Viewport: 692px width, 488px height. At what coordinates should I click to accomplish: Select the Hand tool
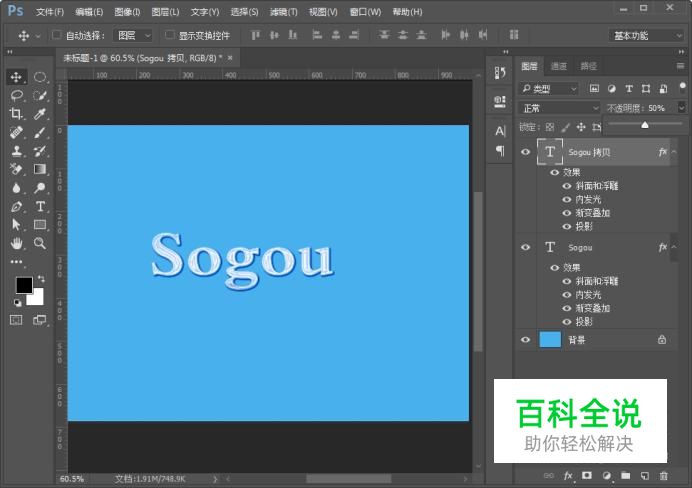point(16,243)
